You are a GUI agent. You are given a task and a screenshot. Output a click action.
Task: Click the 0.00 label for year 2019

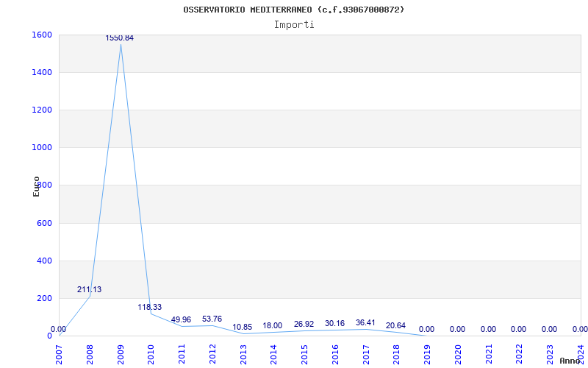(x=426, y=329)
